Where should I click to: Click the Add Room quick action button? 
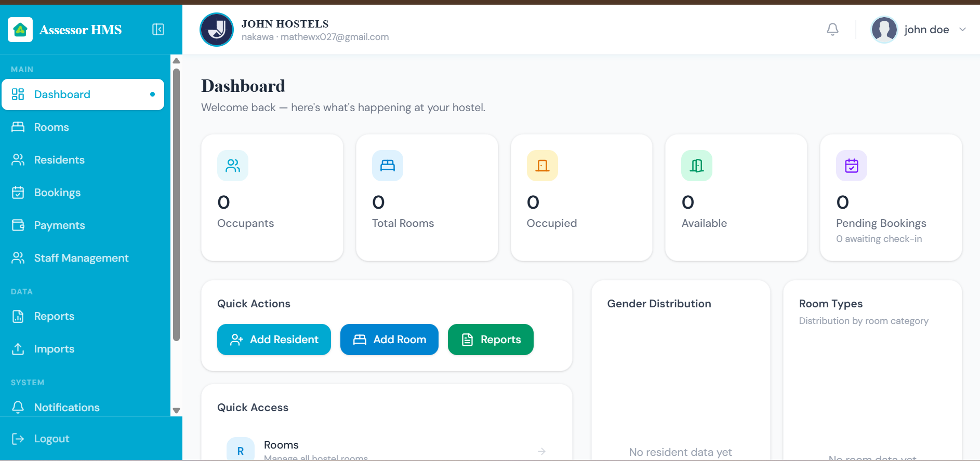pyautogui.click(x=389, y=340)
